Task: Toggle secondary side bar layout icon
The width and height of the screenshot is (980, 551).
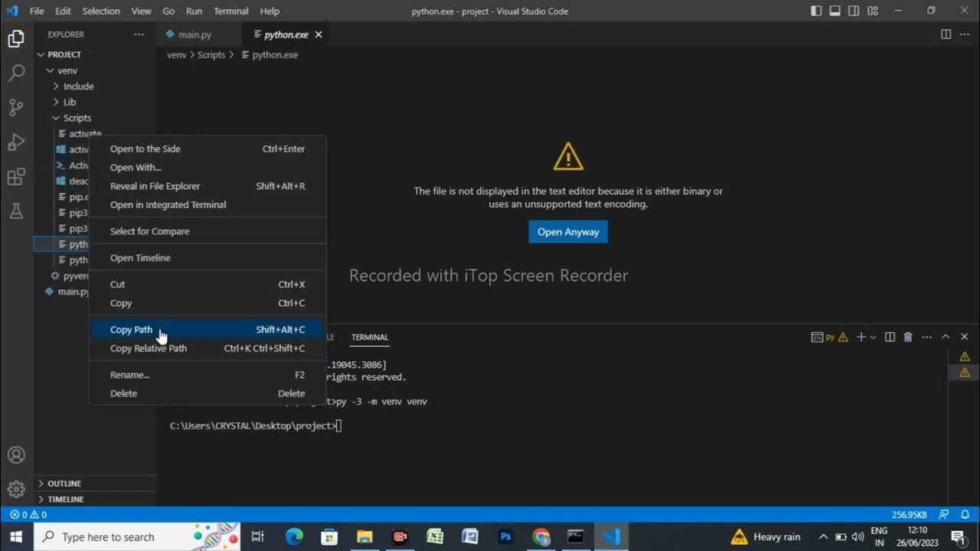Action: coord(853,11)
